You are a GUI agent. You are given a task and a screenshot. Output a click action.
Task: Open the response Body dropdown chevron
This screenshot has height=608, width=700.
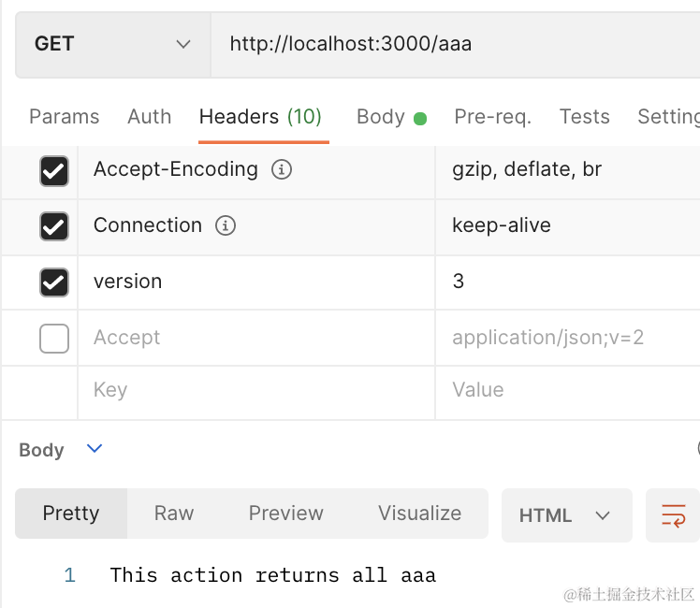(94, 449)
